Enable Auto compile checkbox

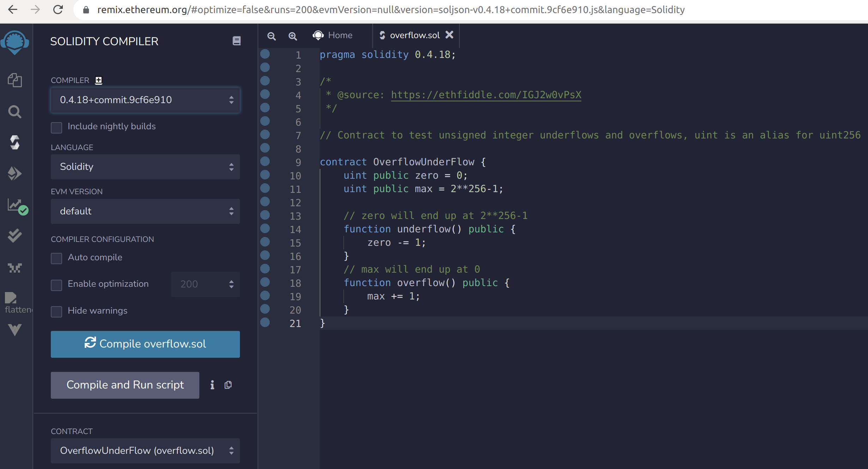pyautogui.click(x=56, y=258)
